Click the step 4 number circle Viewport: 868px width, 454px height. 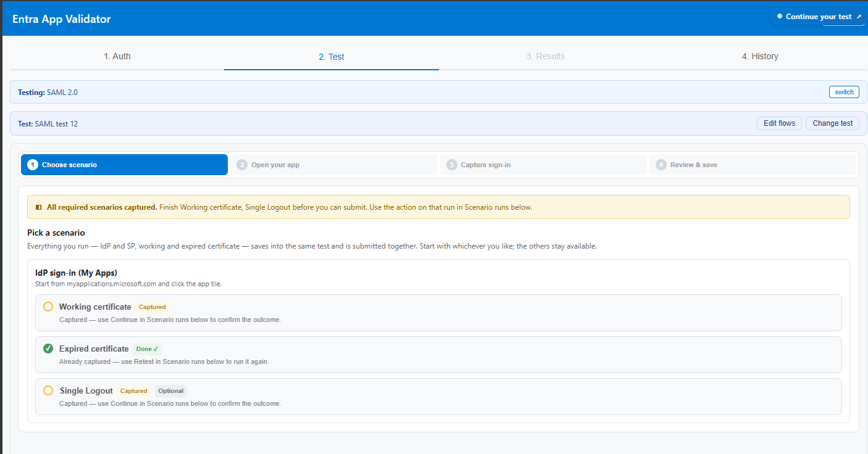click(x=661, y=165)
